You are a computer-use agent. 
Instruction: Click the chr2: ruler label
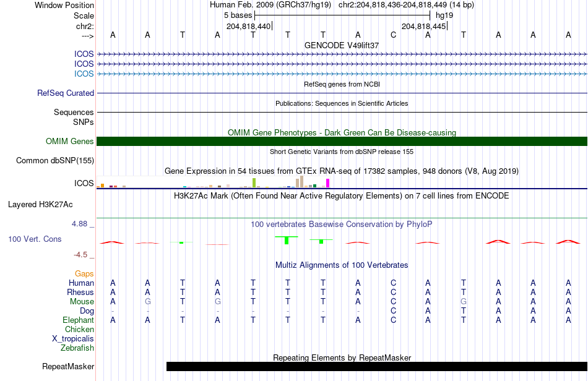pos(85,26)
